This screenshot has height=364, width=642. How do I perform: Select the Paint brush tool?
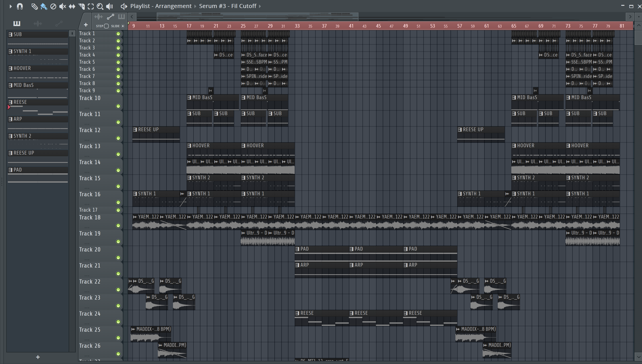click(x=44, y=6)
